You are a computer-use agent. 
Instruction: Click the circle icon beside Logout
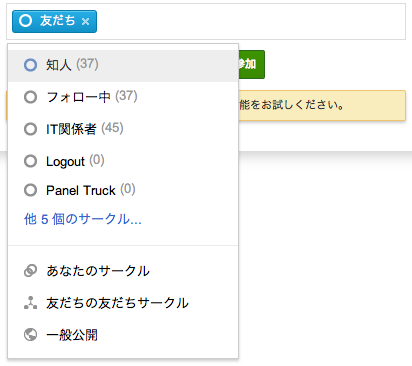tap(30, 161)
